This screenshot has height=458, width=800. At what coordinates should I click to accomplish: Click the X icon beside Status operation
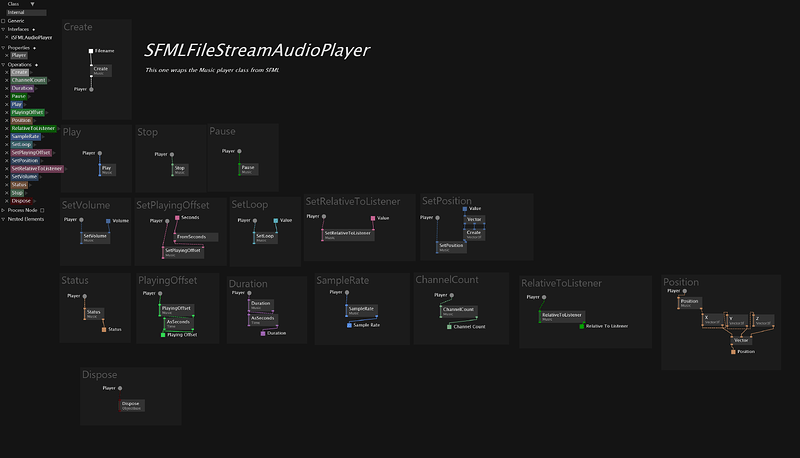[7, 185]
